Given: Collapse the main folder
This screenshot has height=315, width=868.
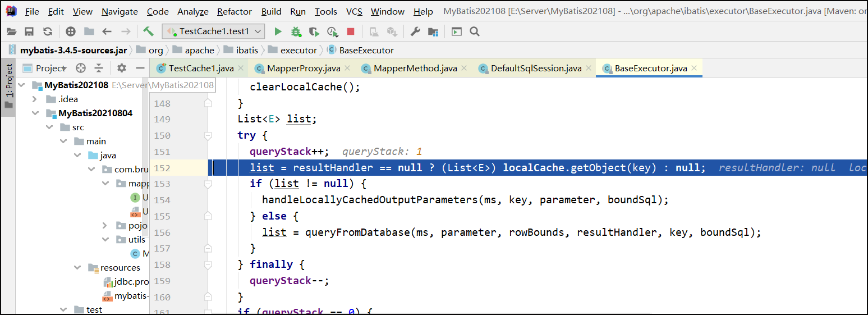Looking at the screenshot, I should 63,141.
